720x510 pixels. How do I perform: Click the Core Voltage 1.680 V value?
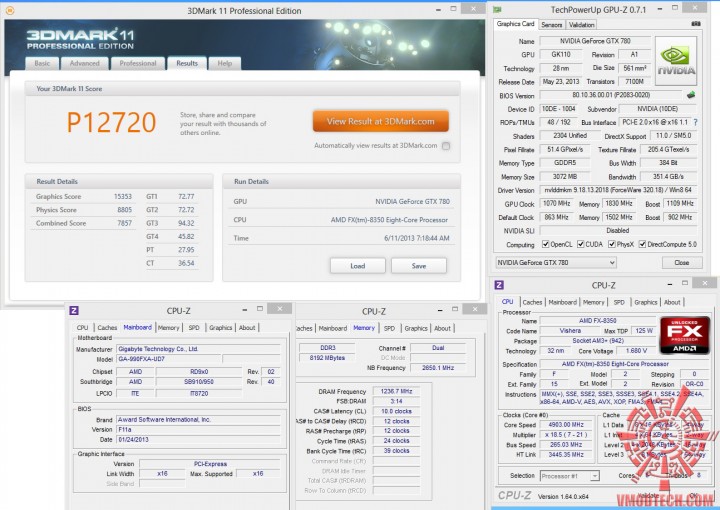(635, 351)
